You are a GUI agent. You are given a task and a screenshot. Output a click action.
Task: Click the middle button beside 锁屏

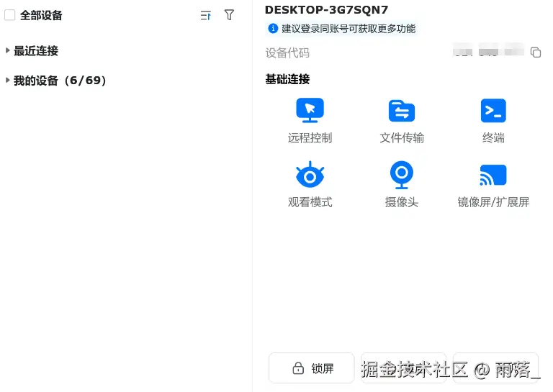click(x=403, y=368)
